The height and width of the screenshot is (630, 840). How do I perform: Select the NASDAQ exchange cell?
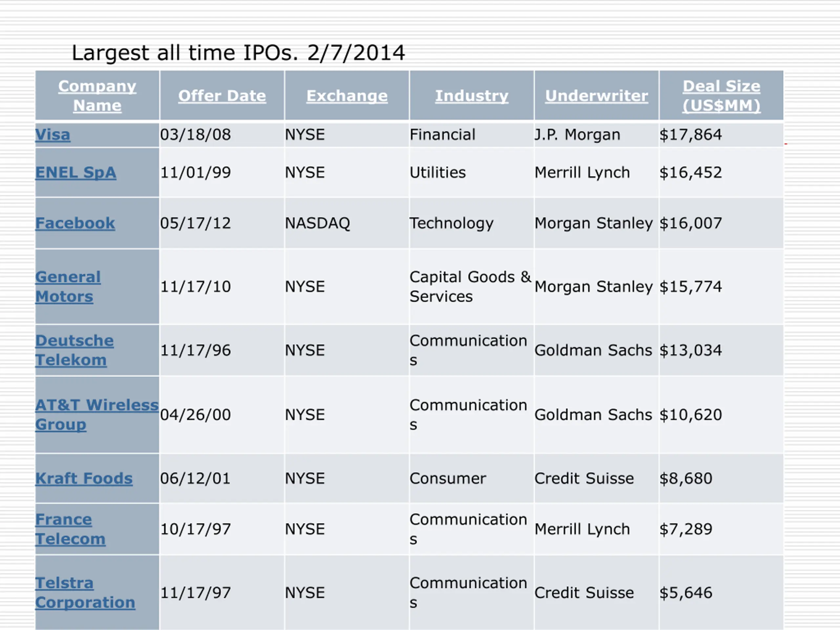tap(347, 223)
